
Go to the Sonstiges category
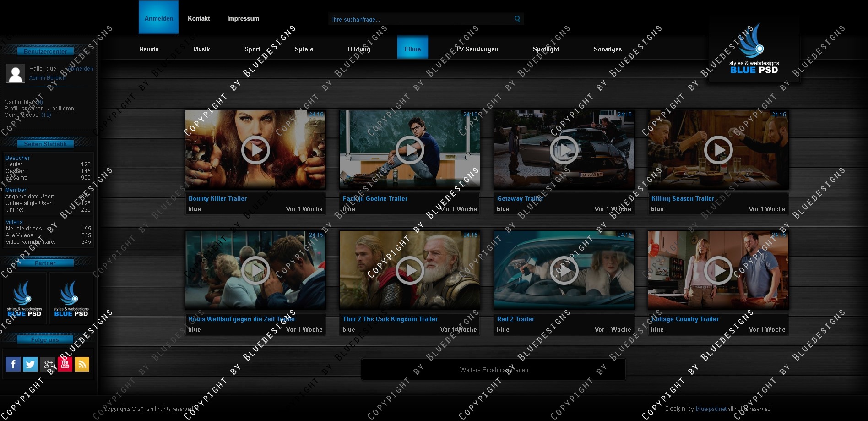tap(608, 49)
